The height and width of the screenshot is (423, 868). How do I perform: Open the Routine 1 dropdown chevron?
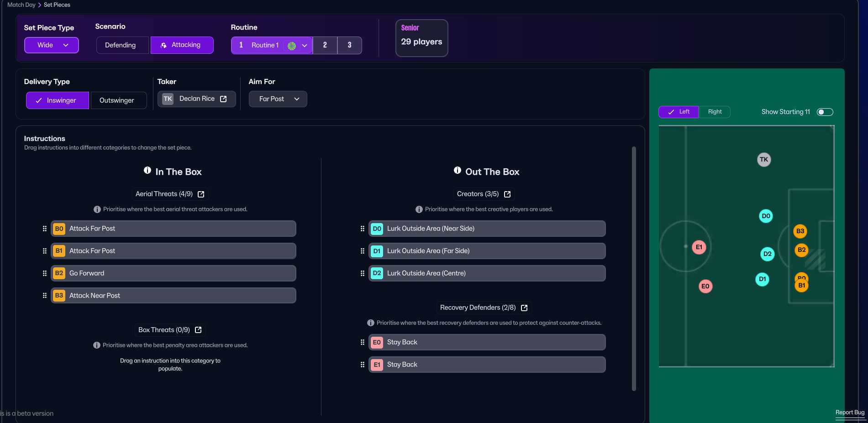pos(305,46)
